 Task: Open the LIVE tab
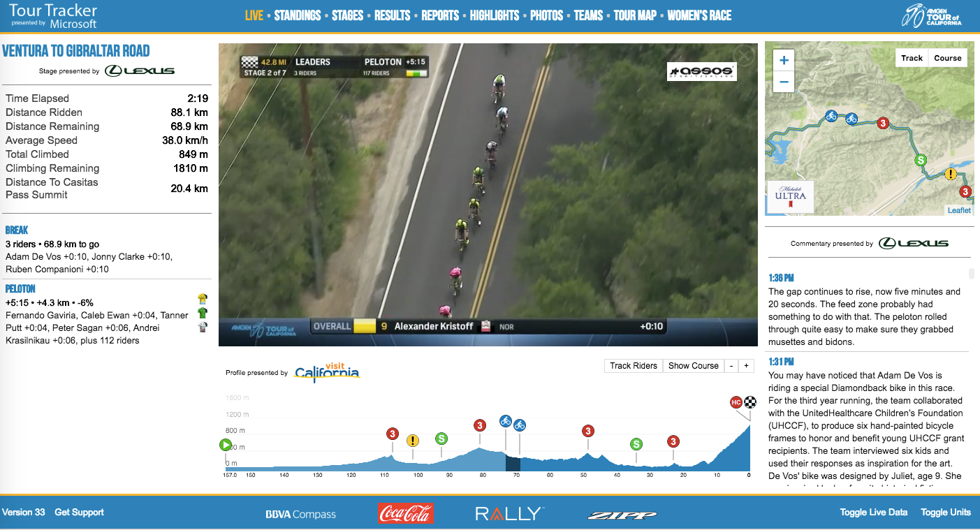(254, 15)
